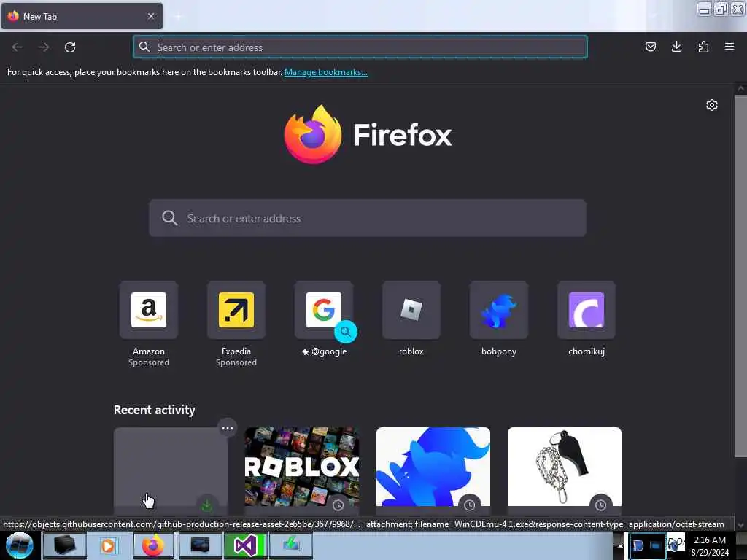Click the page's center search box
The height and width of the screenshot is (560, 747).
click(368, 218)
